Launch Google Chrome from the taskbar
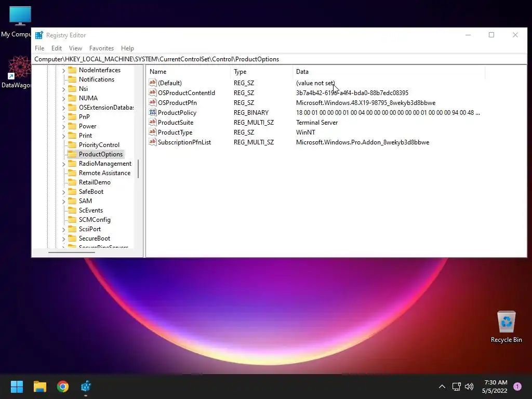Image resolution: width=532 pixels, height=399 pixels. [63, 387]
